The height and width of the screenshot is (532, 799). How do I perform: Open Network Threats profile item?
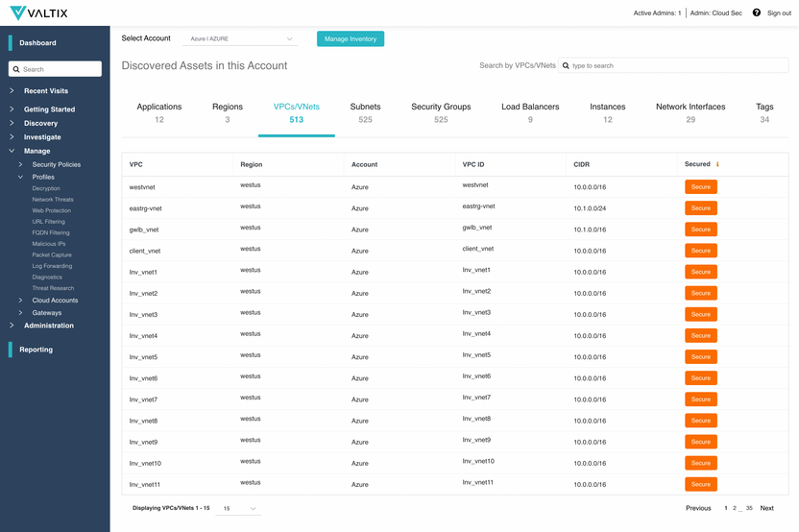pyautogui.click(x=53, y=200)
